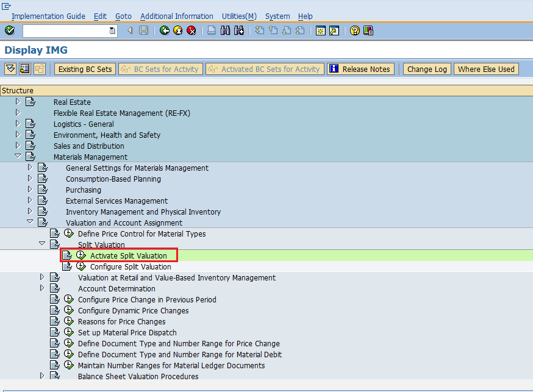Execute Reasons for Price Changes activity icon

[x=69, y=321]
